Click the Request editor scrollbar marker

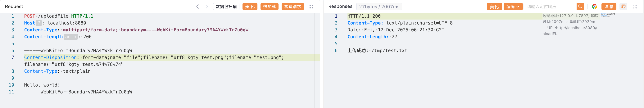tap(317, 54)
